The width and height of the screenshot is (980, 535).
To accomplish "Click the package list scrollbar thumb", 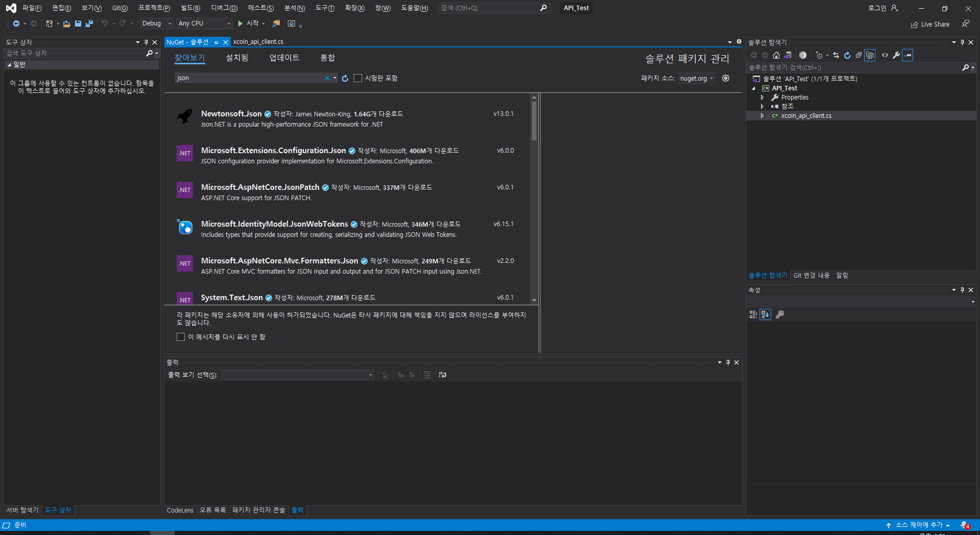I will coord(534,121).
